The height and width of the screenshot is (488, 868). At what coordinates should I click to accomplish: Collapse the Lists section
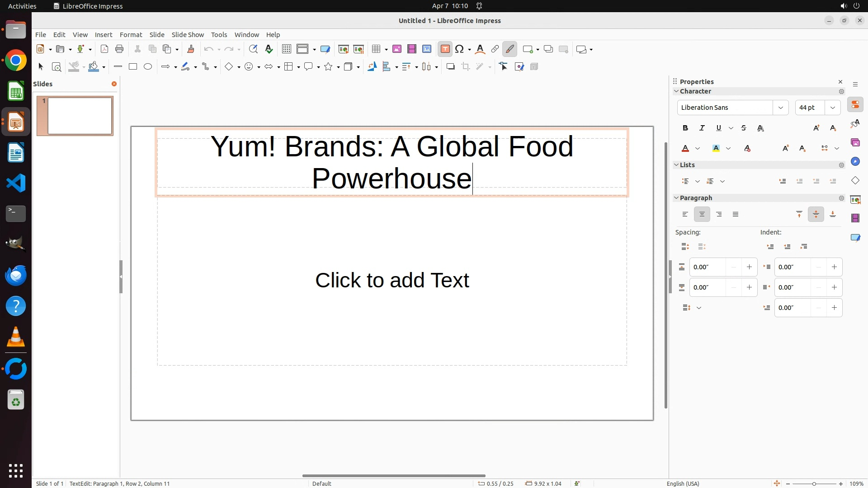677,165
